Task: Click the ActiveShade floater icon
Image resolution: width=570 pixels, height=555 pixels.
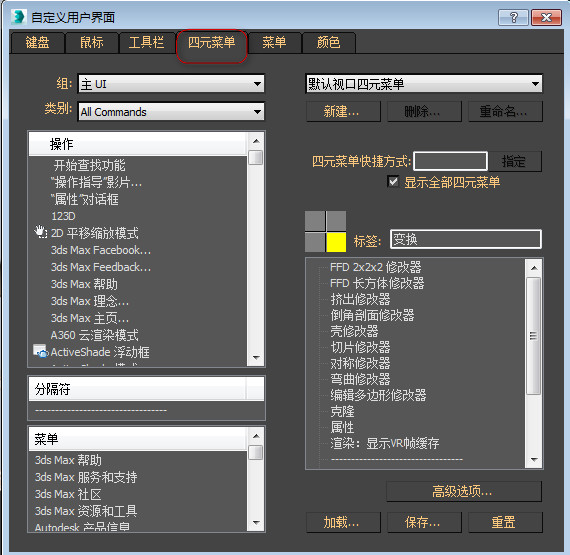Action: coord(41,351)
